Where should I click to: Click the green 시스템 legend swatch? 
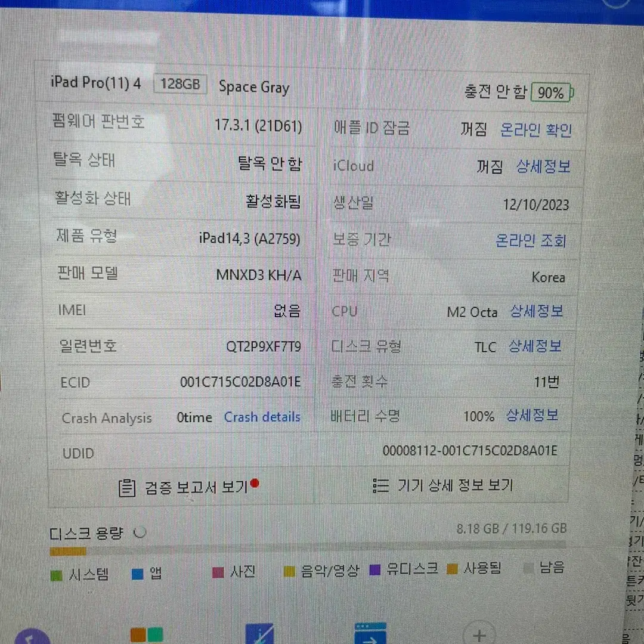56,575
